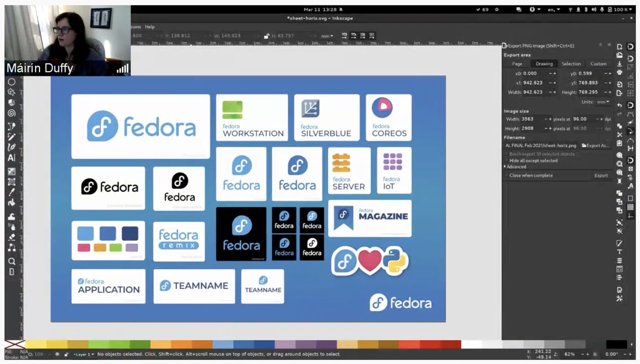Viewport: 640px width, 364px height.
Task: Select the Star and polygon tool
Action: [11, 92]
